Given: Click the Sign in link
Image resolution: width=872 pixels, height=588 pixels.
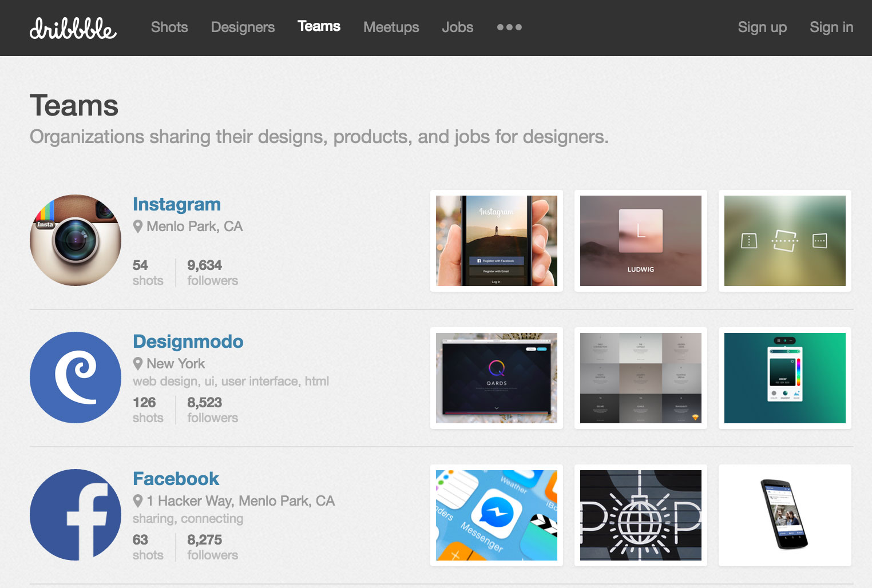Looking at the screenshot, I should (x=831, y=27).
